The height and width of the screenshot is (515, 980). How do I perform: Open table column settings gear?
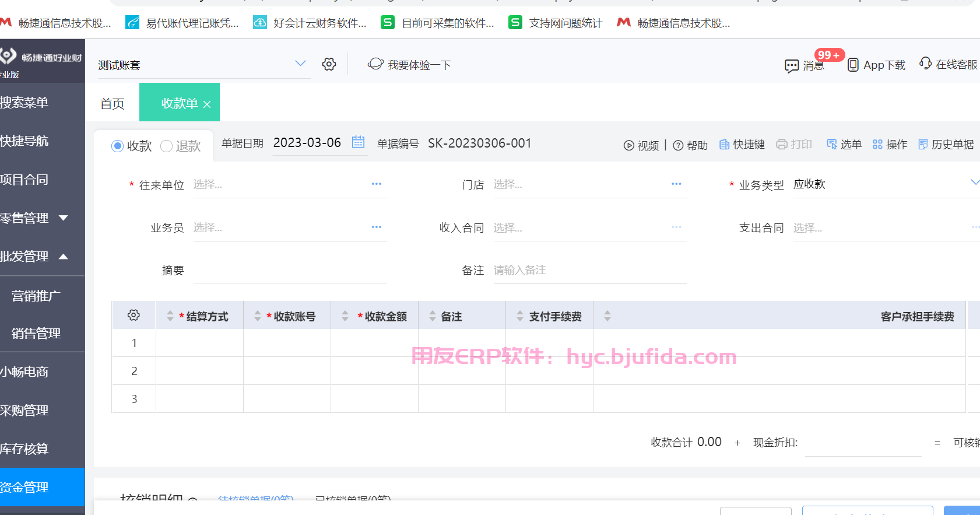tap(134, 316)
